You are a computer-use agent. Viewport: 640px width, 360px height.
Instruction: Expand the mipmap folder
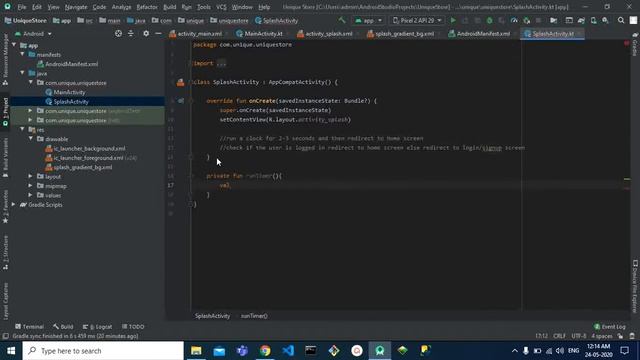(31, 186)
